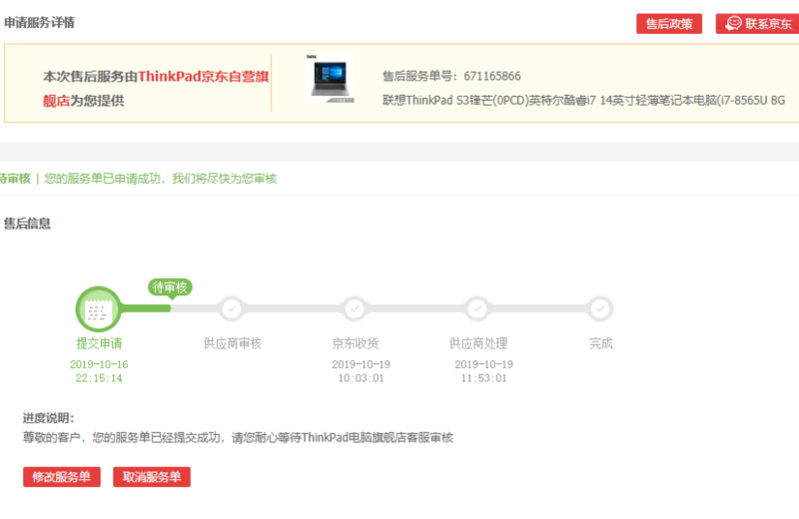
Task: Click the 完成 checkmark step circle
Action: click(600, 309)
